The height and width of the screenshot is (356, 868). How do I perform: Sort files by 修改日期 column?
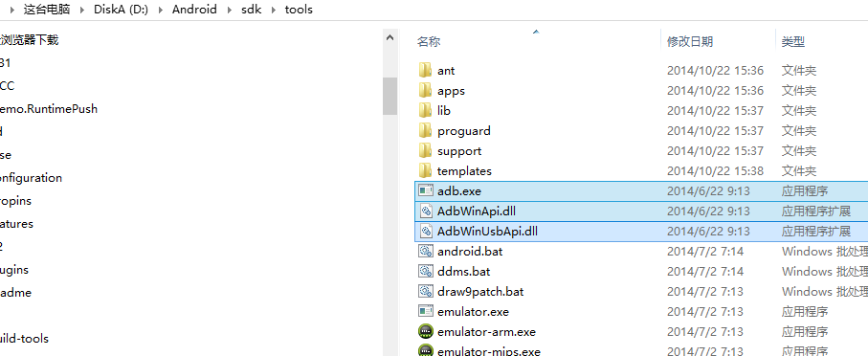690,41
